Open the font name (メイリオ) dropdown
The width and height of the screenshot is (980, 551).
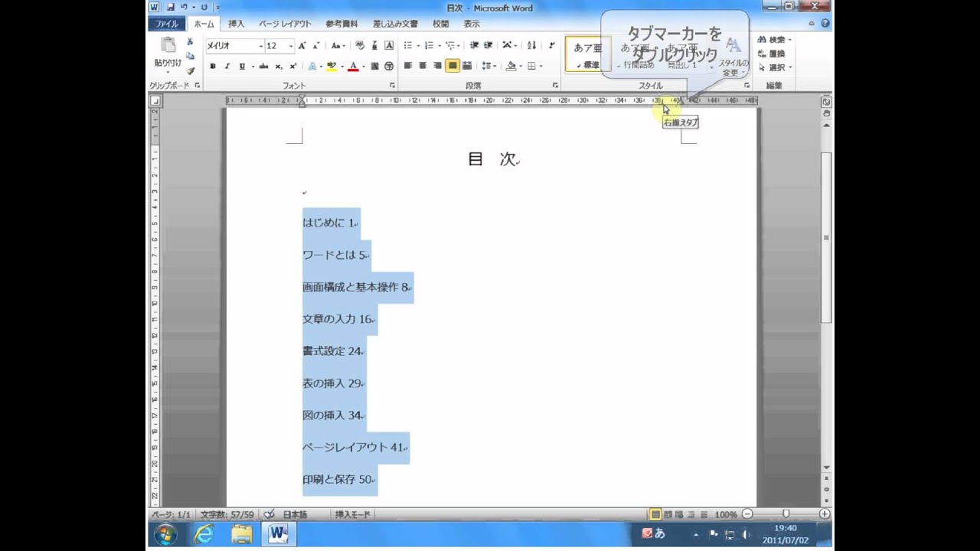[260, 46]
